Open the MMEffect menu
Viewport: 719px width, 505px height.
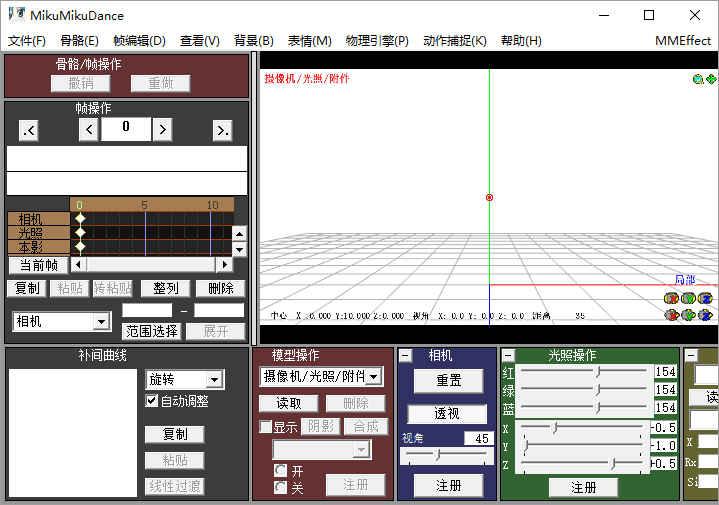point(683,41)
